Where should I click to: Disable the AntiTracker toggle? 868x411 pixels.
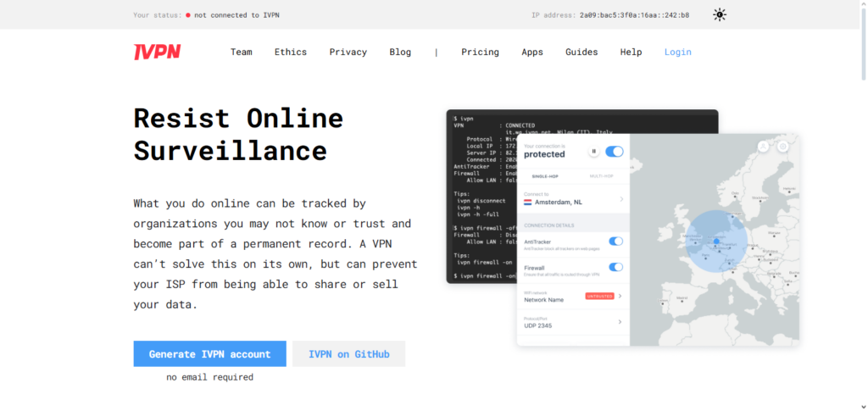click(616, 242)
